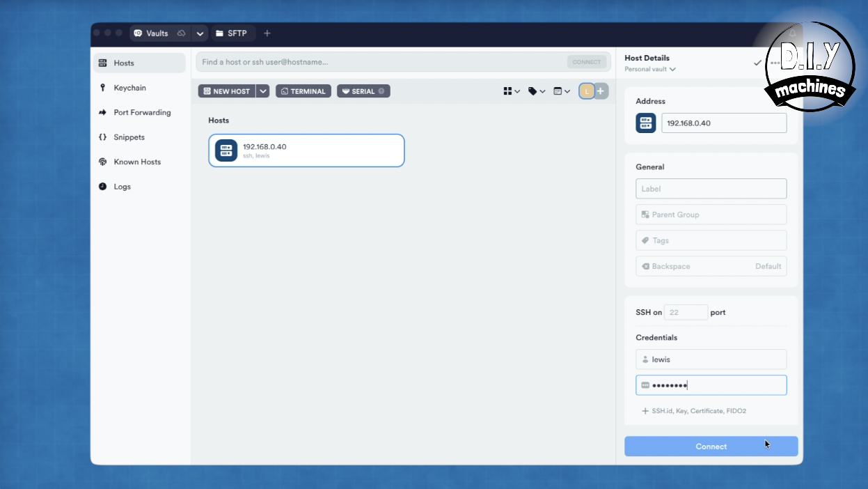
Task: Click the SSH port number field
Action: click(x=686, y=313)
